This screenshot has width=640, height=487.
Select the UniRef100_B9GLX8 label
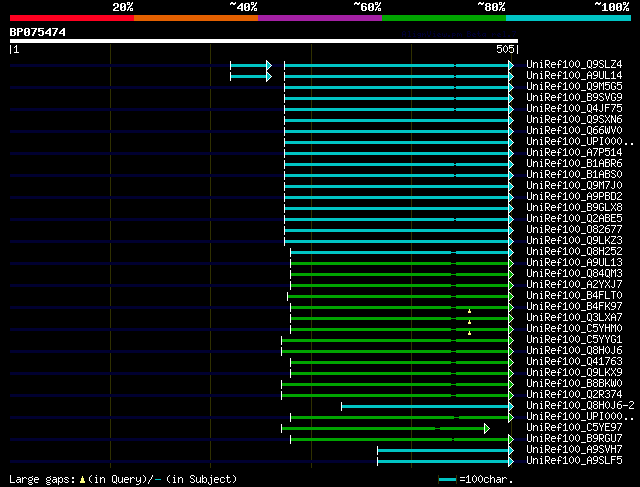(x=574, y=208)
